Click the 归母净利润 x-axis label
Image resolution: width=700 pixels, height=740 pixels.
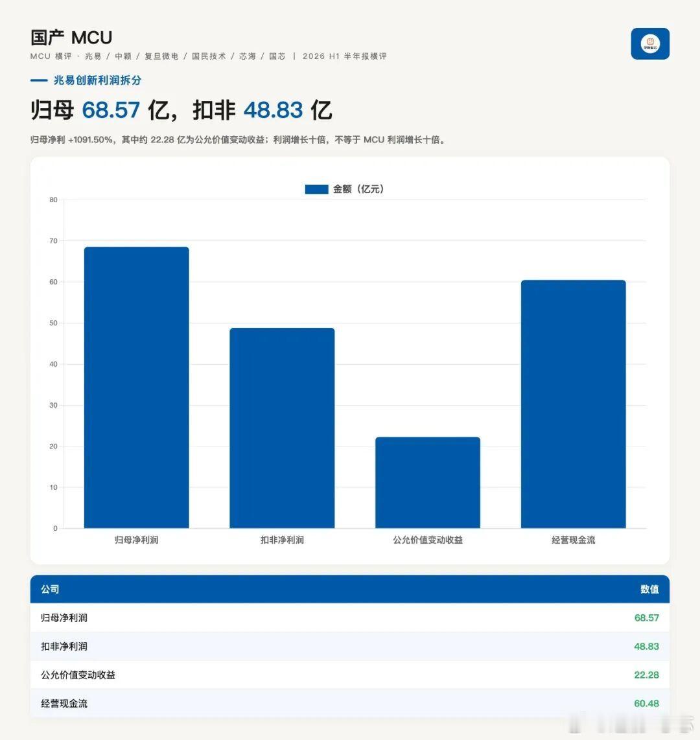pos(136,540)
